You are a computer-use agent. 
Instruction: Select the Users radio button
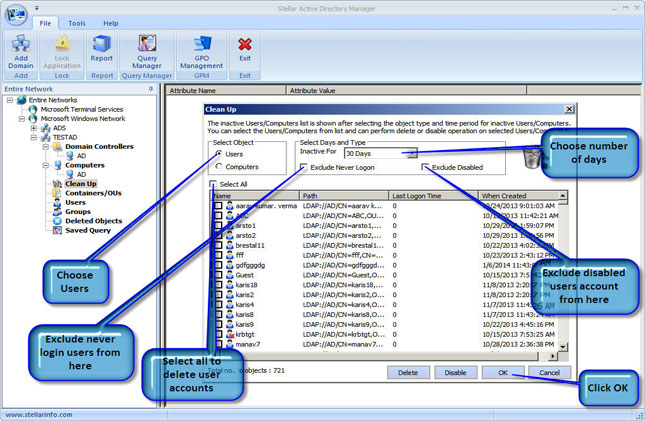(219, 154)
